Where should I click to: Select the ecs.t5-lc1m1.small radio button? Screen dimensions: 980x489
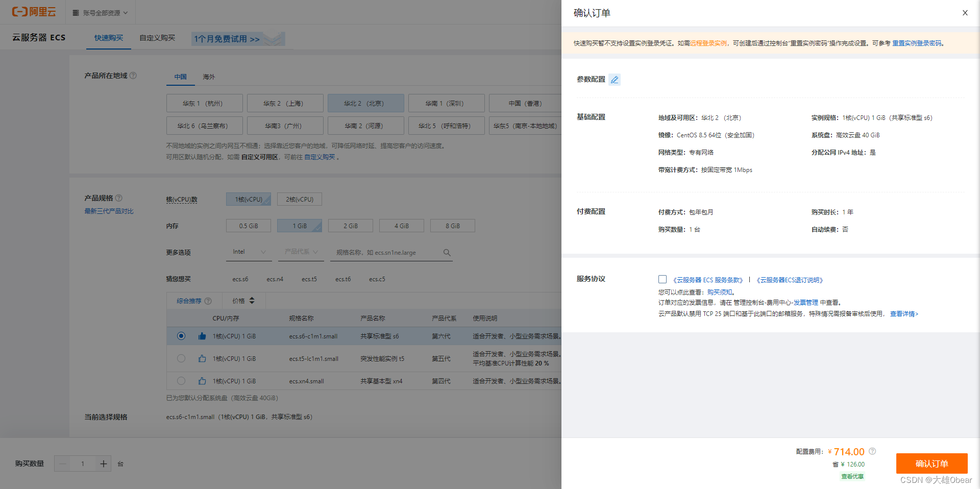(x=181, y=358)
